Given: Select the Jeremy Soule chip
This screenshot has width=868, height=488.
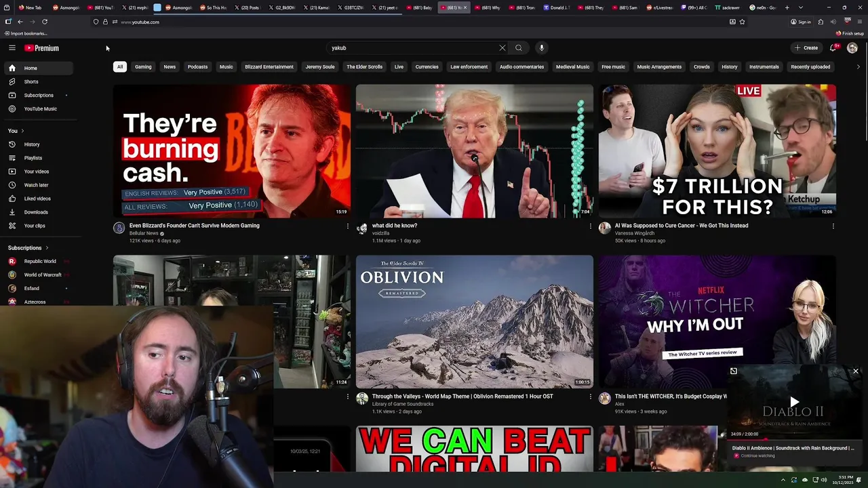Looking at the screenshot, I should click(x=320, y=66).
